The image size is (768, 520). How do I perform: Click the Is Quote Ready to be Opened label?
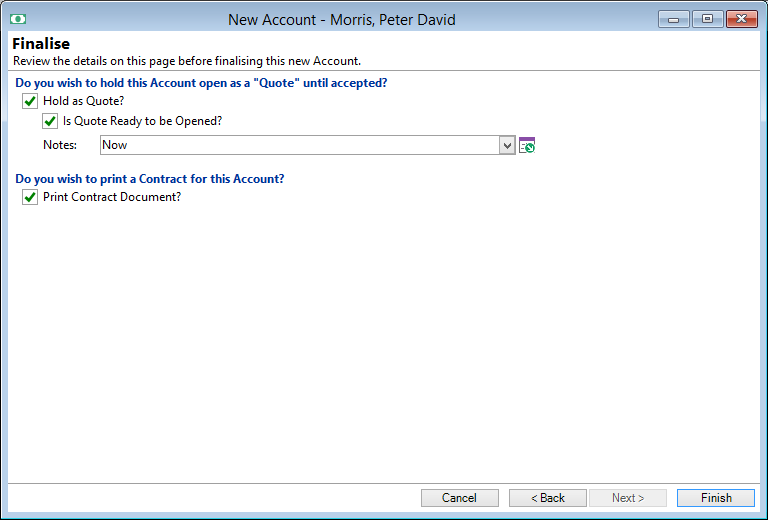point(143,121)
